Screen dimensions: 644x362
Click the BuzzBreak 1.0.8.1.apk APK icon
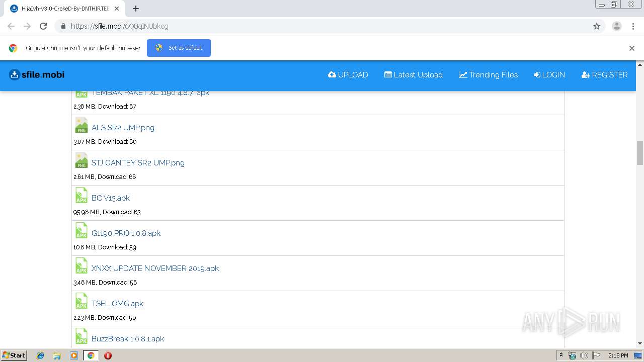(81, 336)
